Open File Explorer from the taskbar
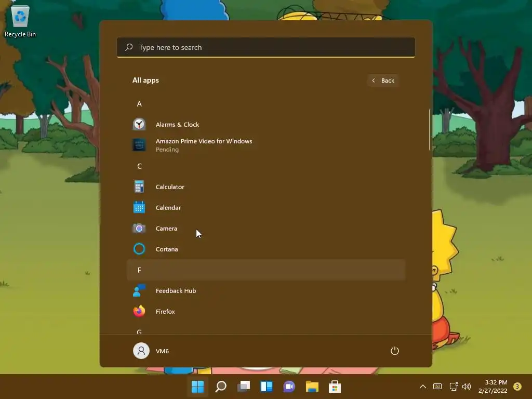This screenshot has width=532, height=399. pos(312,387)
